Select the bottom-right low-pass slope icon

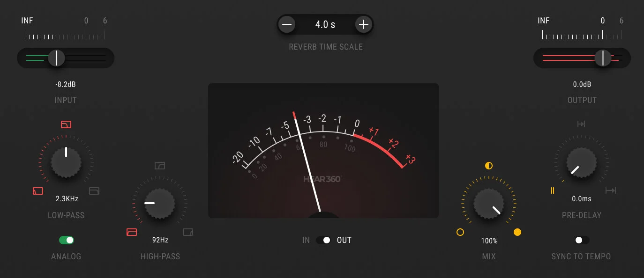94,190
